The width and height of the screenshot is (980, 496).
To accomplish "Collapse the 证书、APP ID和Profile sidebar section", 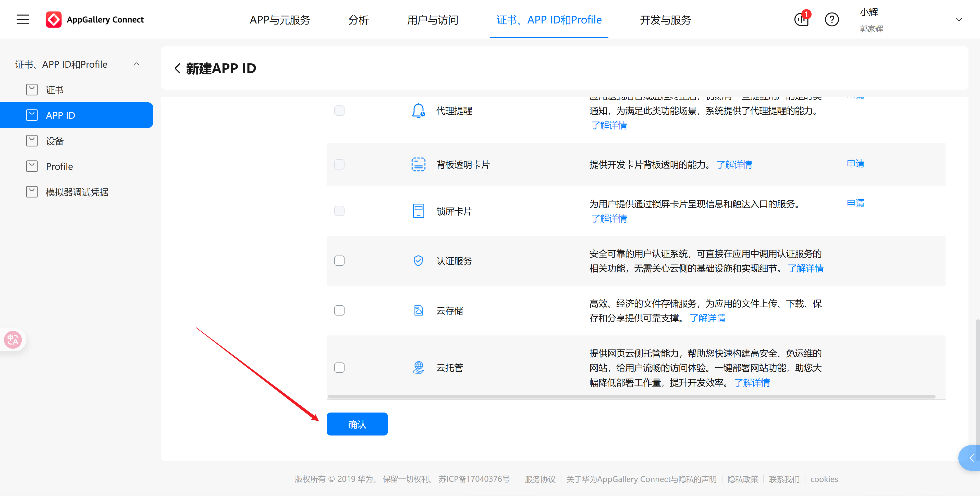I will (137, 64).
